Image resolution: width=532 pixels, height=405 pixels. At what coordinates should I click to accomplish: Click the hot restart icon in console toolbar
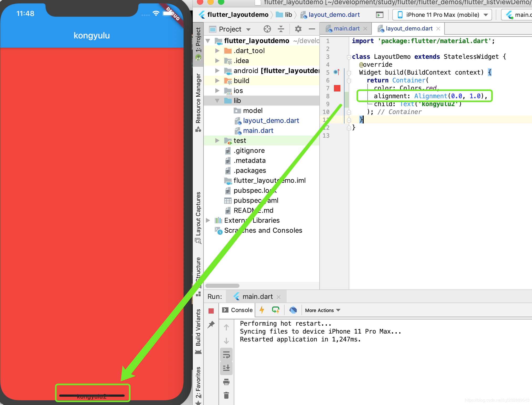275,310
